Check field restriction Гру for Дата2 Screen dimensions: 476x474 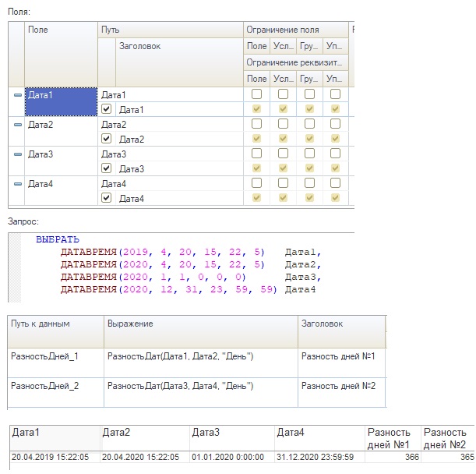309,124
